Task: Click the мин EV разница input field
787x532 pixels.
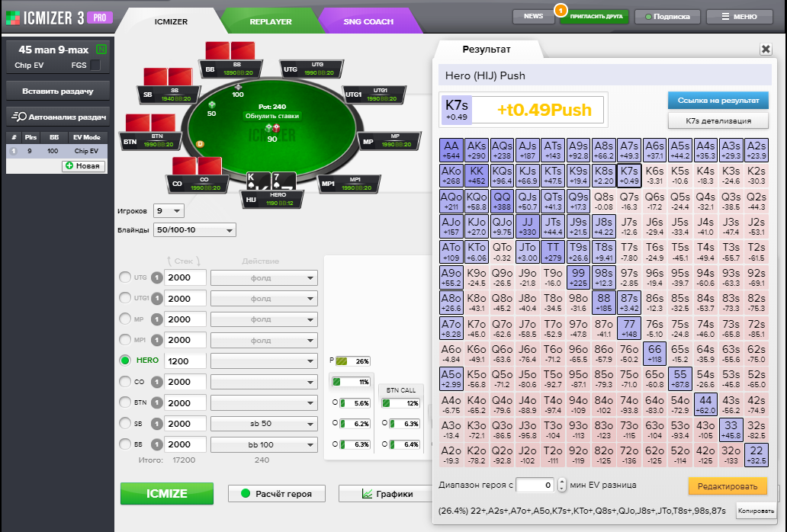Action: pos(535,485)
